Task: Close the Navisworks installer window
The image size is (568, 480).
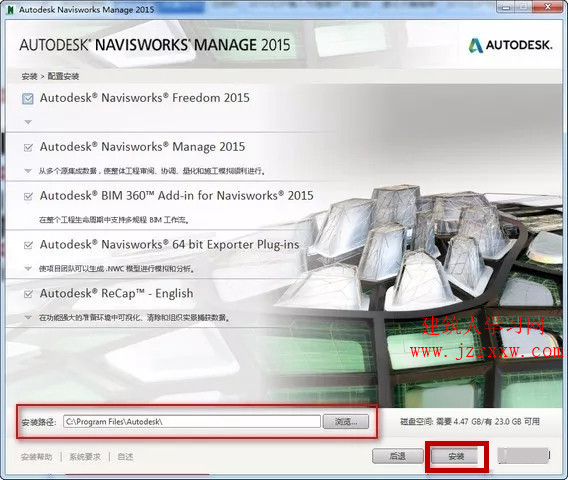Action: [x=548, y=7]
